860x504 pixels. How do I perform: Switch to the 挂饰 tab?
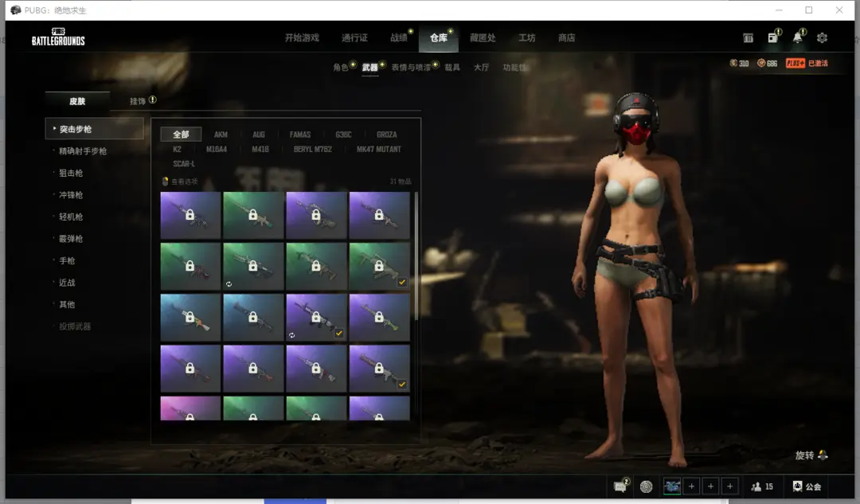138,101
